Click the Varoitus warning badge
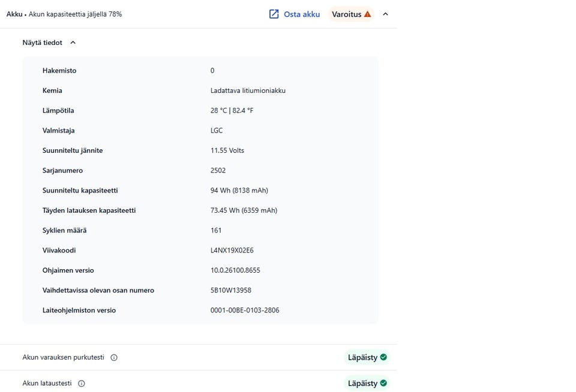Image resolution: width=576 pixels, height=392 pixels. [351, 14]
